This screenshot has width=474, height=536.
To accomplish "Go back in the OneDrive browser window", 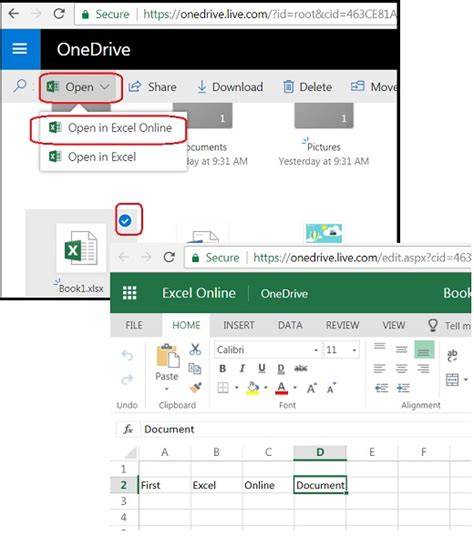I will 14,14.
